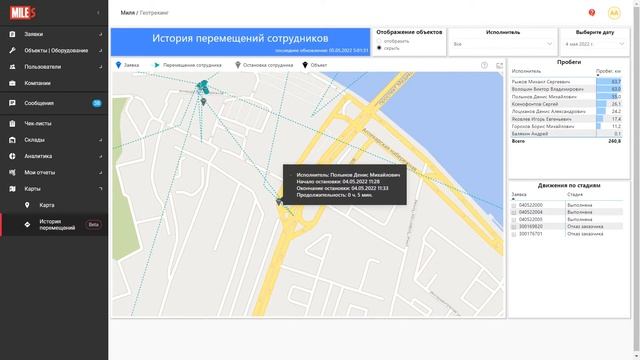The height and width of the screenshot is (360, 640).
Task: Collapse the sidebar with the chevron
Action: click(x=98, y=13)
